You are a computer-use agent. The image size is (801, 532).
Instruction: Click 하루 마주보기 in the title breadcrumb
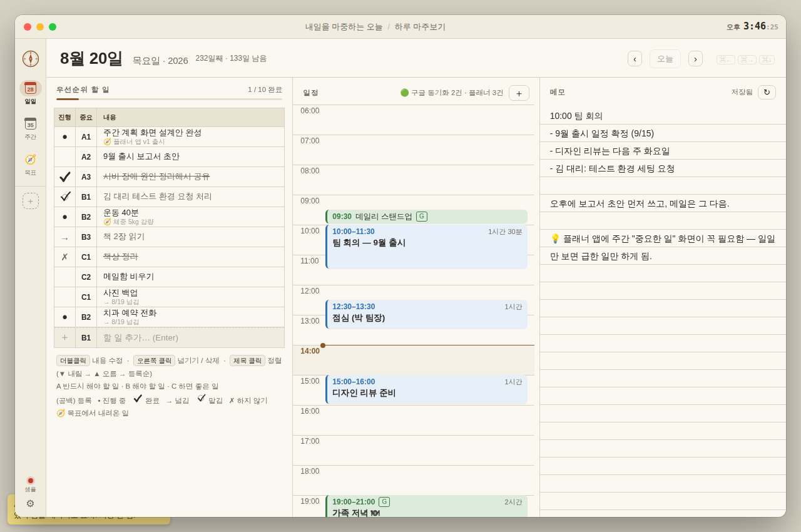420,27
